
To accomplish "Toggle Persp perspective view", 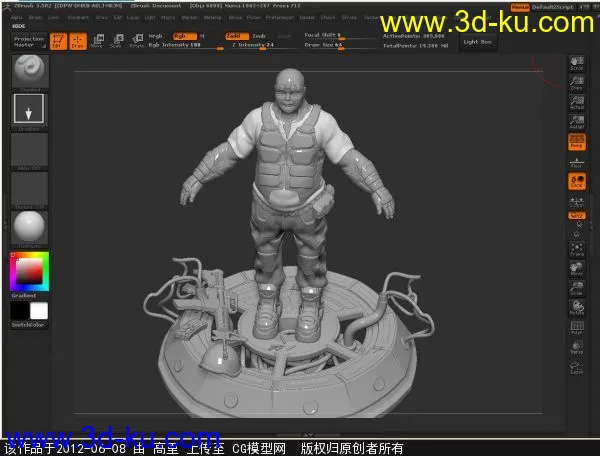I will click(577, 142).
